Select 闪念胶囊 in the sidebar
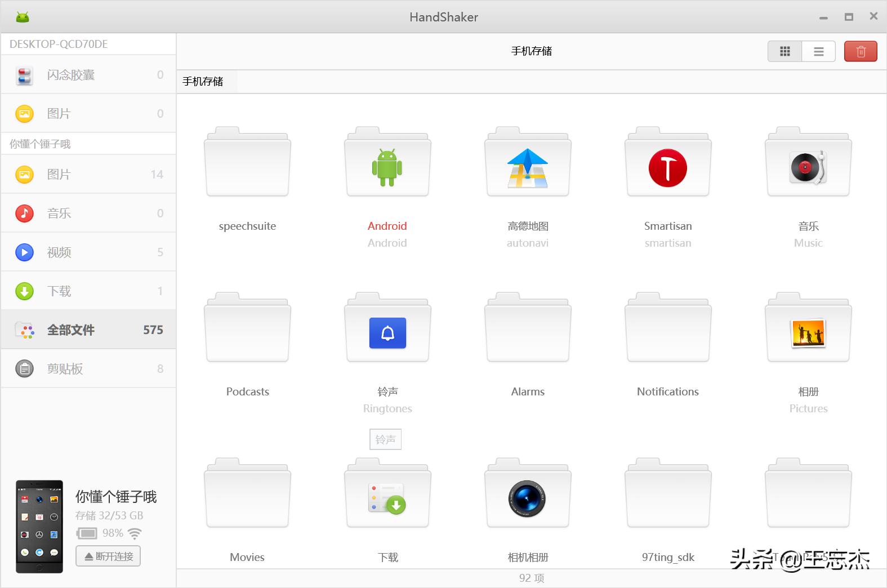Viewport: 887px width, 588px height. click(x=88, y=75)
